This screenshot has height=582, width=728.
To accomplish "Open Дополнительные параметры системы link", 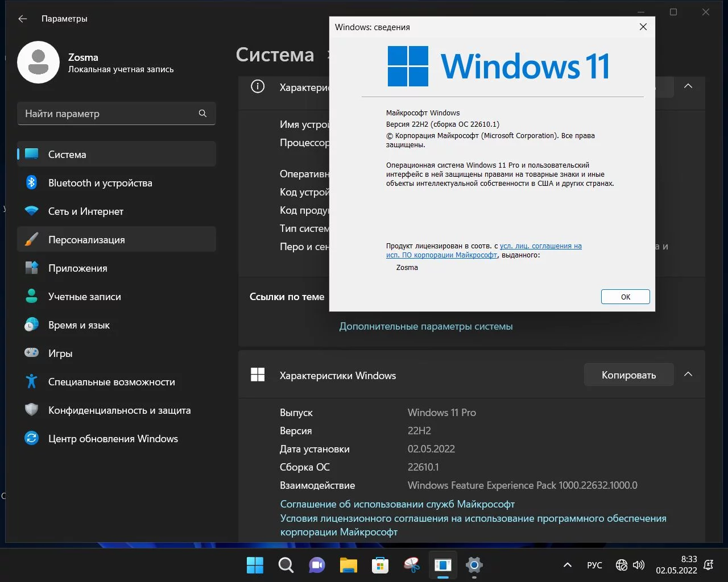I will (425, 326).
